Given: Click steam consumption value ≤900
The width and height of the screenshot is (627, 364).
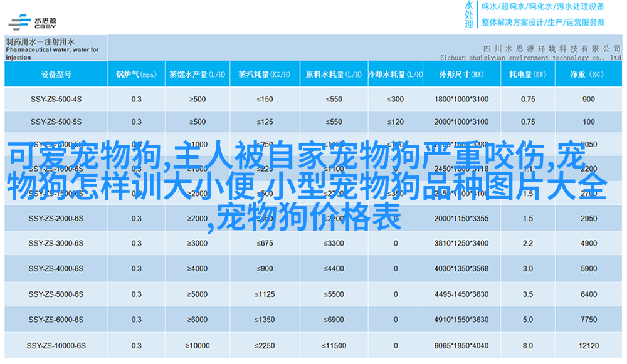Looking at the screenshot, I should coord(265,269).
